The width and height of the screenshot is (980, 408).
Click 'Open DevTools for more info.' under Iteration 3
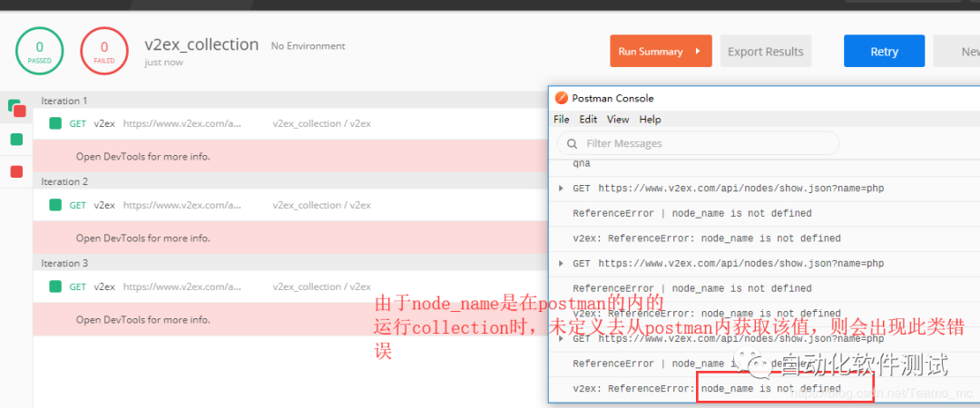(143, 319)
